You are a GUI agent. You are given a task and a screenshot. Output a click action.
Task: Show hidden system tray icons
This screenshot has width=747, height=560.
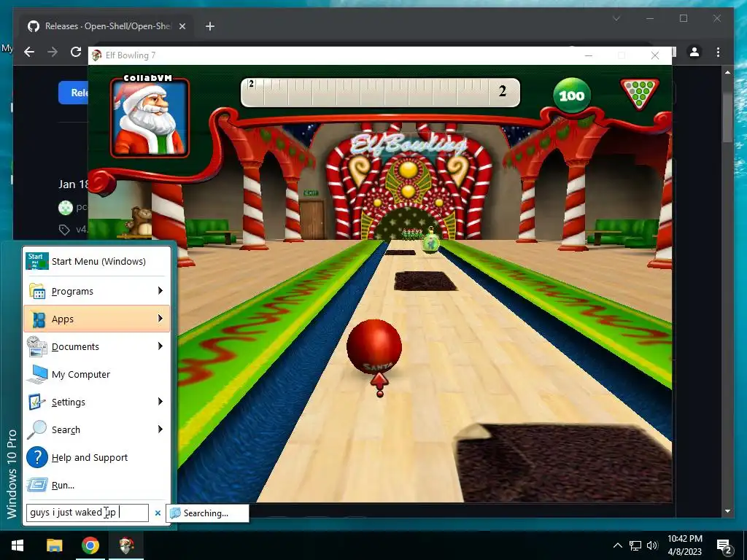(x=617, y=545)
